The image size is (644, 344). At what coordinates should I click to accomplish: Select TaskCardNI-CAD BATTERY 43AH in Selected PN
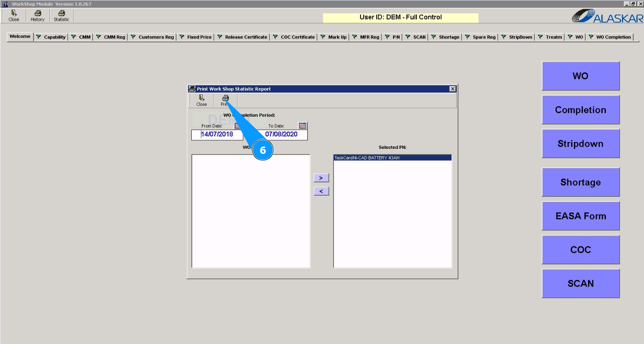[x=393, y=158]
